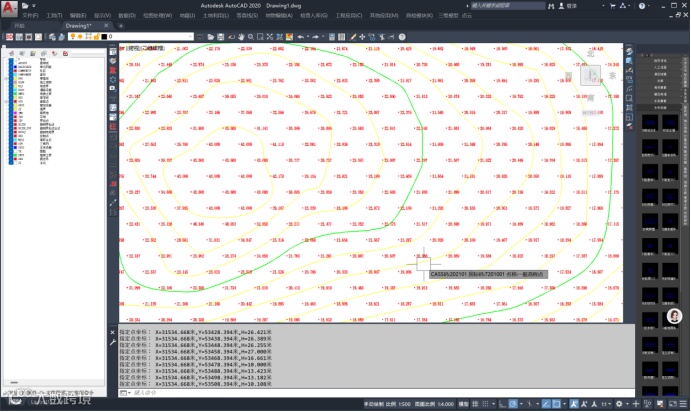Open the polar tracking angle dropdown arrow
The height and width of the screenshot is (412, 691).
[521, 404]
